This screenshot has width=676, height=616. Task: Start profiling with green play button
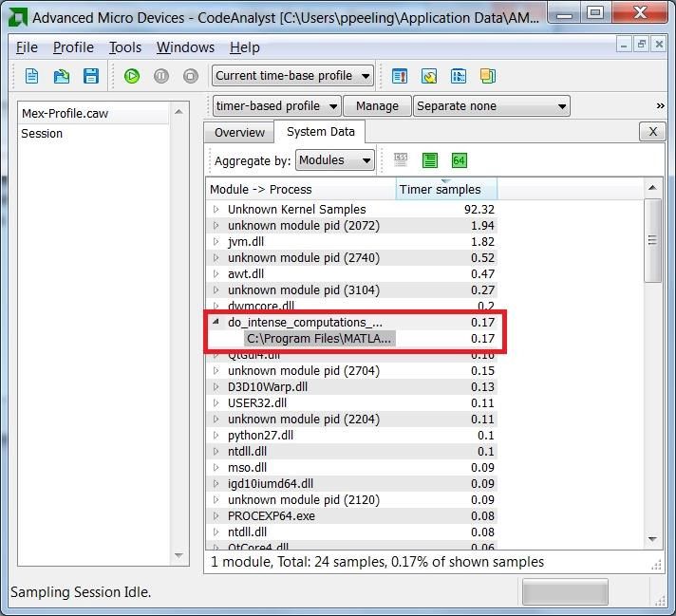point(132,76)
